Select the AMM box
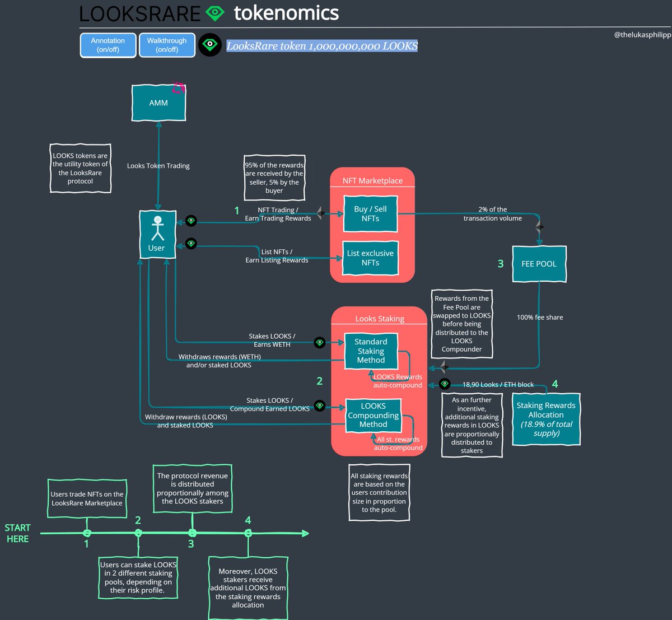This screenshot has height=620, width=672. tap(158, 103)
